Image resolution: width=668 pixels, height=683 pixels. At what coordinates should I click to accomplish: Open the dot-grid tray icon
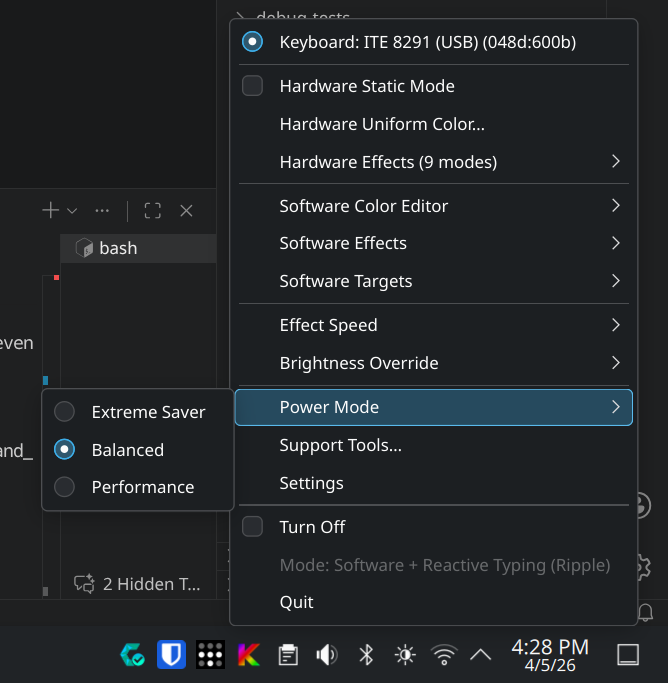click(210, 654)
